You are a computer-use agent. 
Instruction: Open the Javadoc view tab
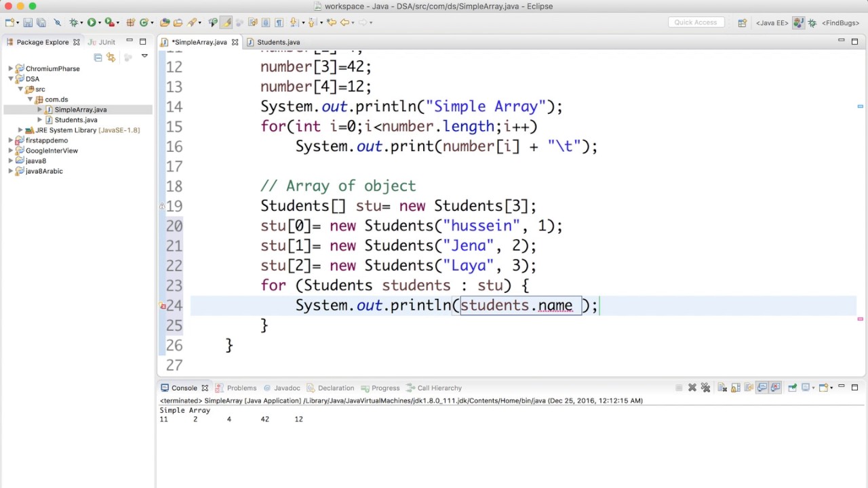pyautogui.click(x=281, y=388)
